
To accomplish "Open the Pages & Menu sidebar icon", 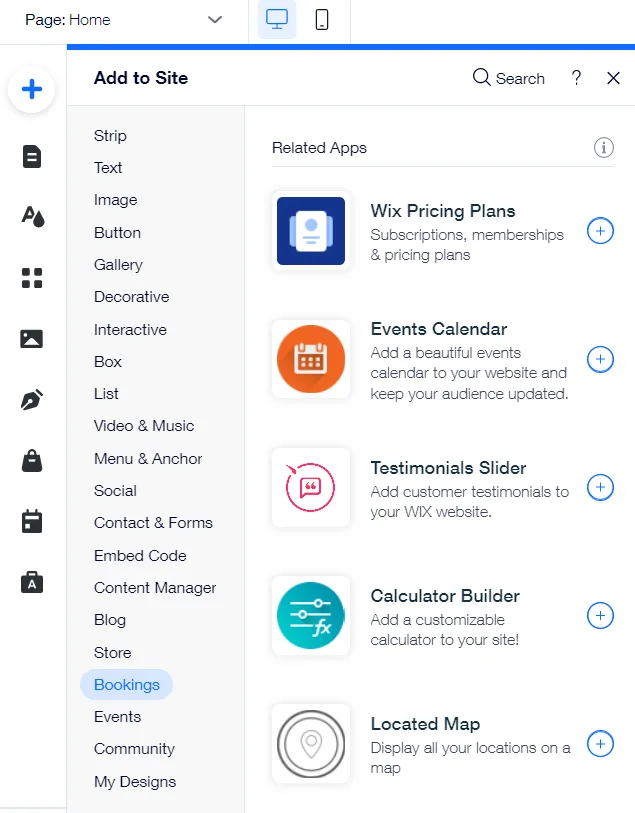I will 32,156.
